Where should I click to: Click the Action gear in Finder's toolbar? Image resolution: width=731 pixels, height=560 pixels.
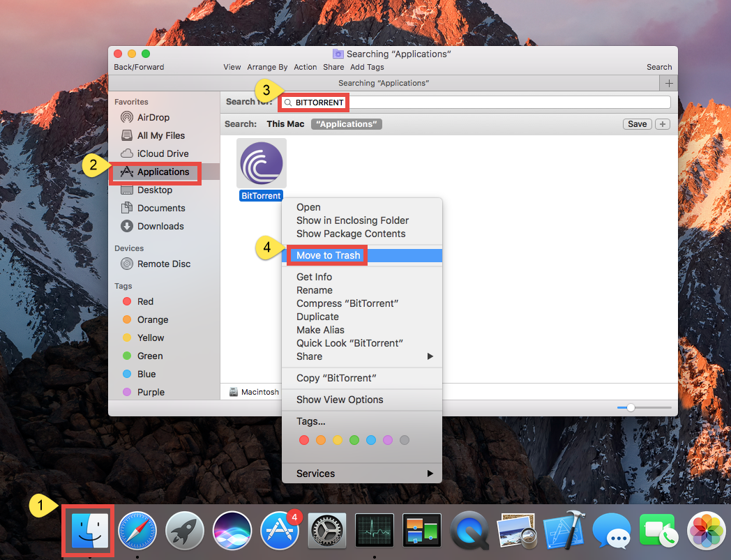(x=305, y=67)
